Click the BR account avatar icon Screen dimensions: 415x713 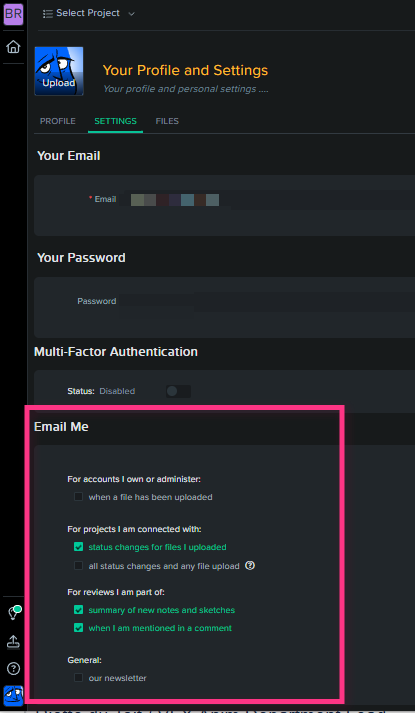[13, 14]
